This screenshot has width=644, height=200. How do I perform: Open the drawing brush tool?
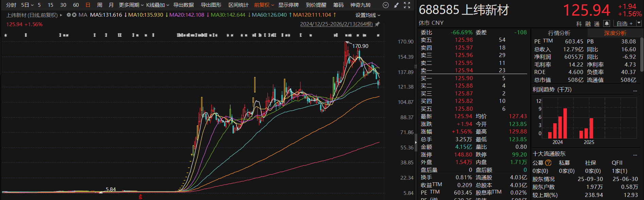[396, 5]
